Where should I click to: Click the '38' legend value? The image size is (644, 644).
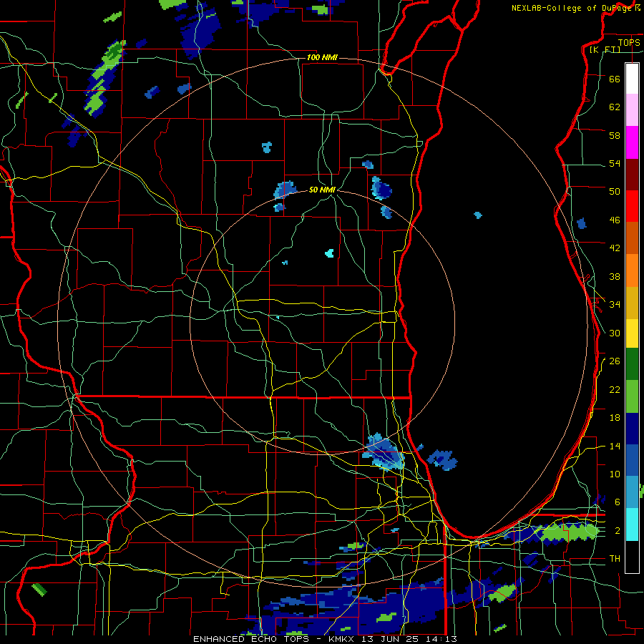click(615, 276)
